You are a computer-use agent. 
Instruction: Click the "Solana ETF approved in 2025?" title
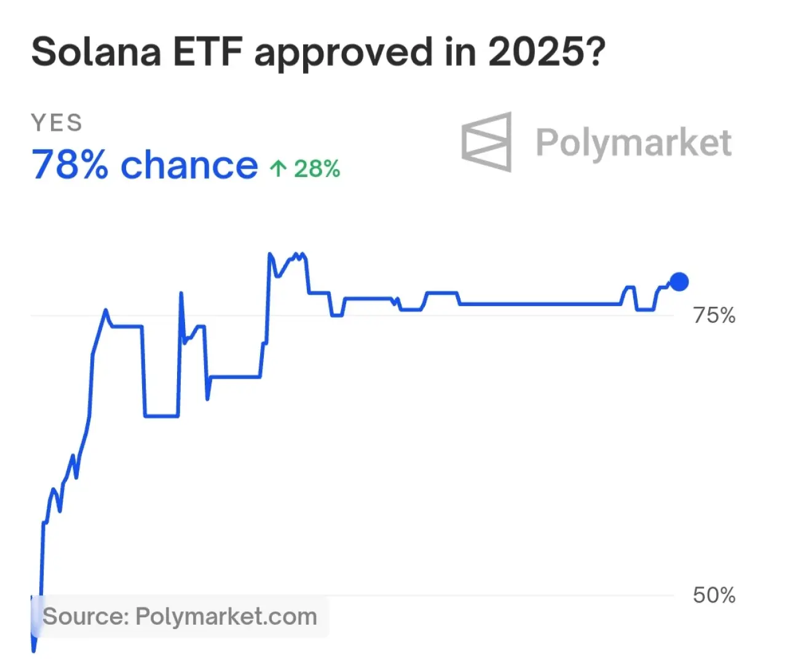coord(318,52)
